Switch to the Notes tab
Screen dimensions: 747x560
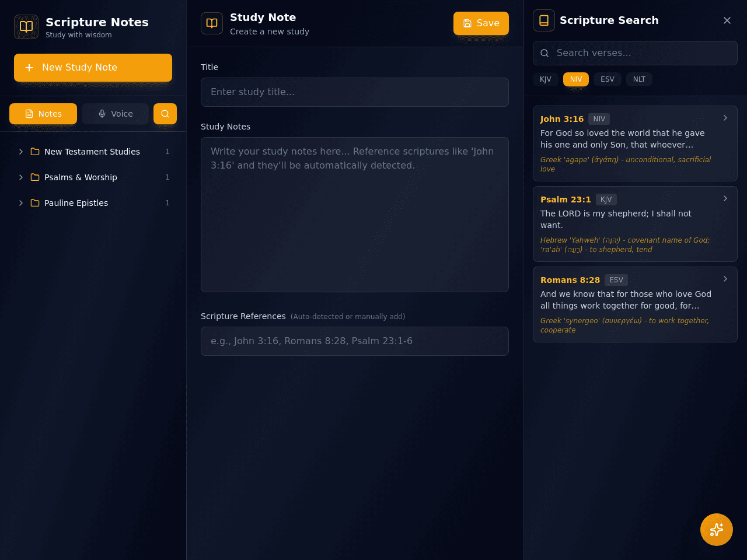pos(43,114)
